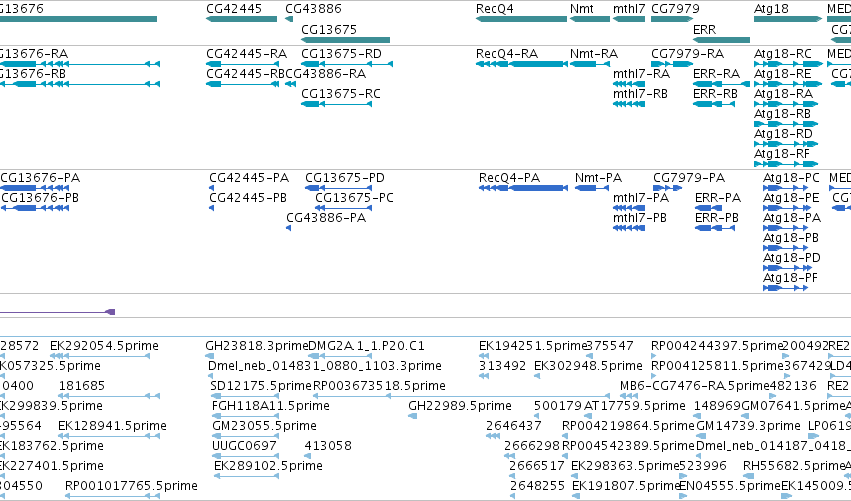
Task: Click protein ERR-PB
Action: click(x=715, y=228)
